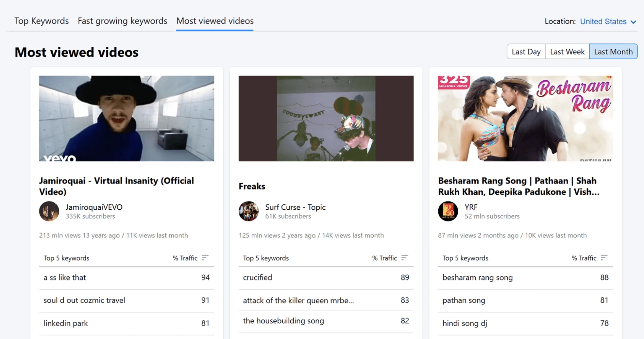Screen dimensions: 644x339
Task: Select keyword 'crucified'
Action: click(257, 278)
